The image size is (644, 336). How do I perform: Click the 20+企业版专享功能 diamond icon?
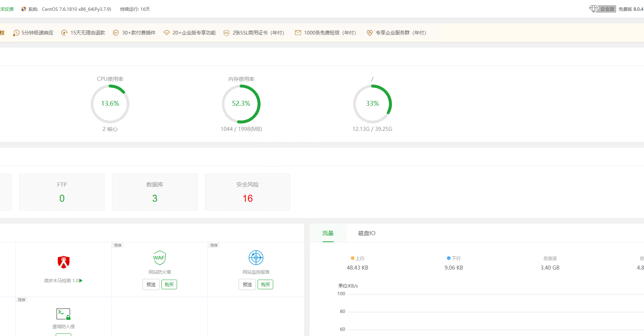pyautogui.click(x=167, y=33)
